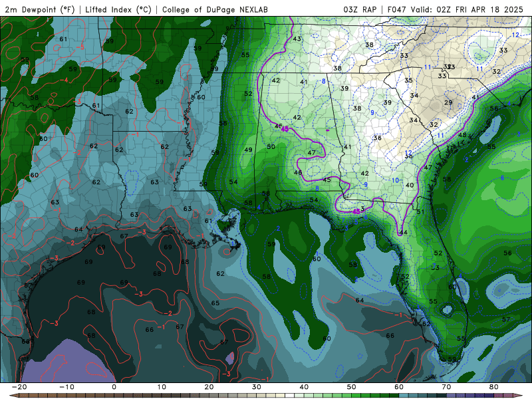Click the 80 label on the color scale

[x=494, y=387]
